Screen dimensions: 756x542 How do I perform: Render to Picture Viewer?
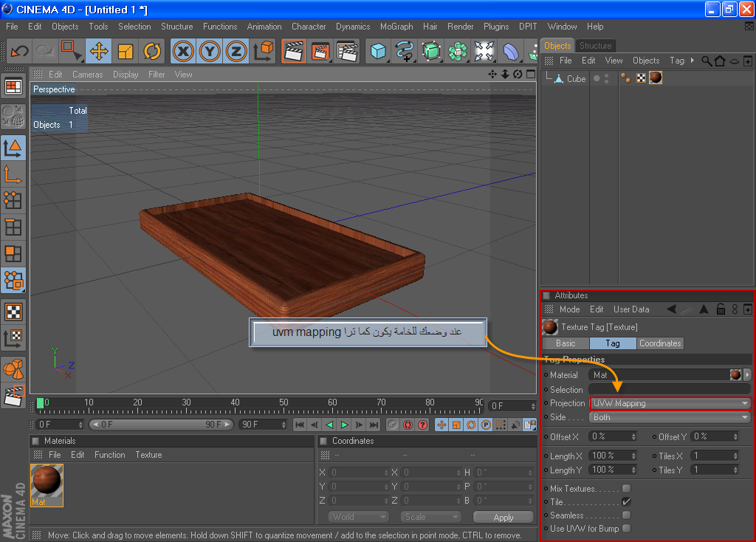[320, 51]
